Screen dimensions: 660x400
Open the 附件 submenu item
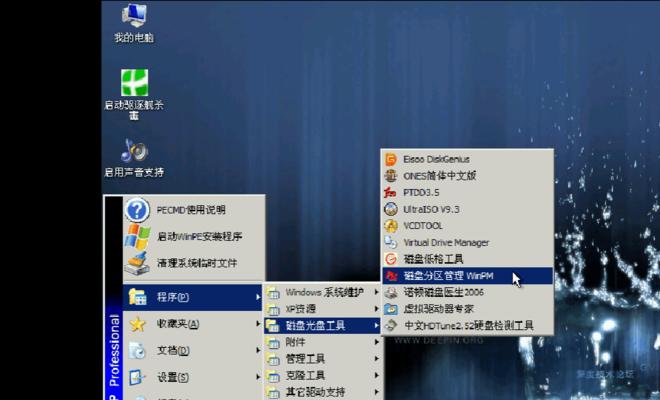[x=322, y=342]
